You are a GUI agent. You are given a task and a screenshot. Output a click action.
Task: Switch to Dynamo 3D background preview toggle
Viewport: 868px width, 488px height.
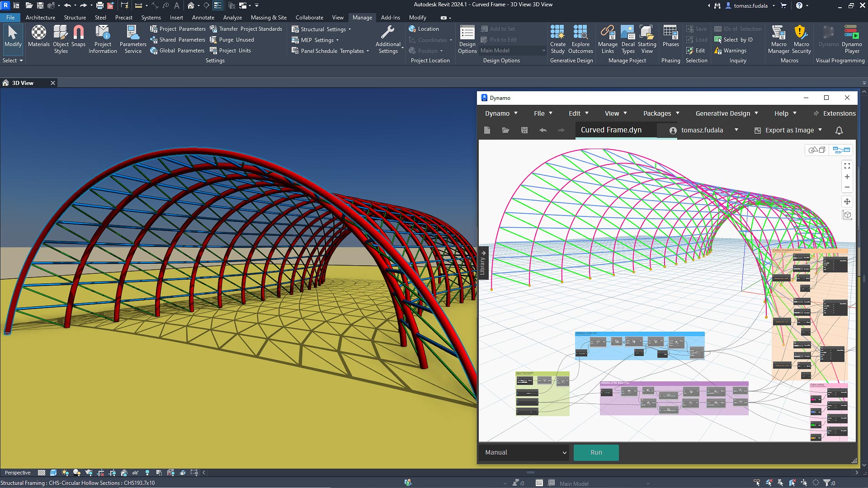(817, 150)
